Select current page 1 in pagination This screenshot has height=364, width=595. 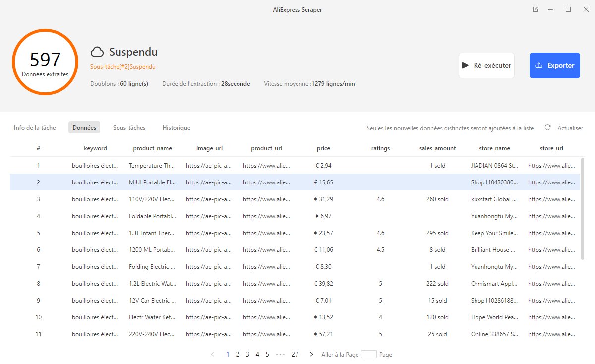click(228, 354)
